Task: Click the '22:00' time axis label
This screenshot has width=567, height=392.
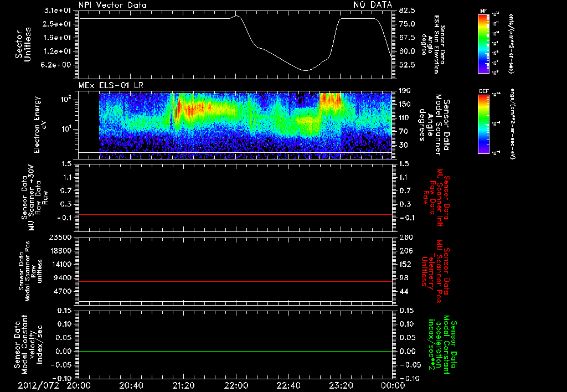Action: pos(236,385)
